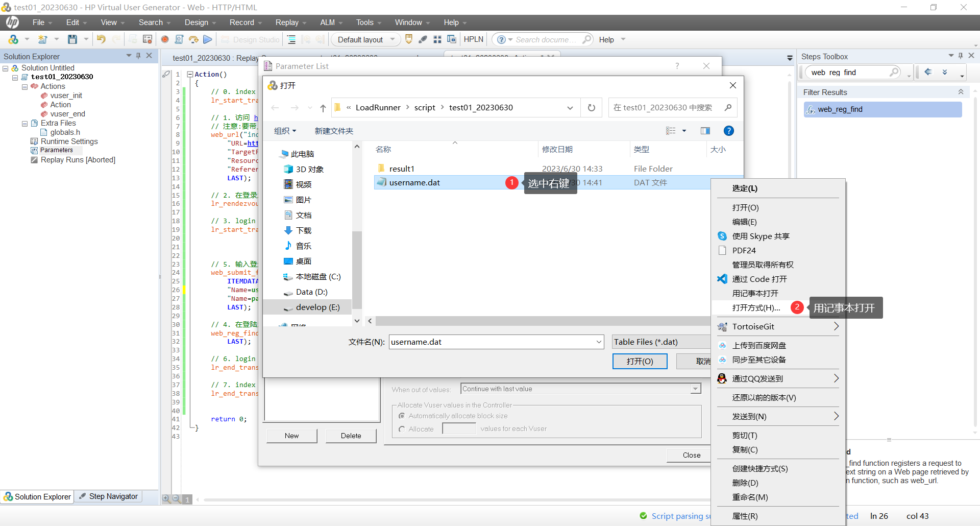
Task: Click the Undo arrow in toolbar
Action: [x=101, y=39]
